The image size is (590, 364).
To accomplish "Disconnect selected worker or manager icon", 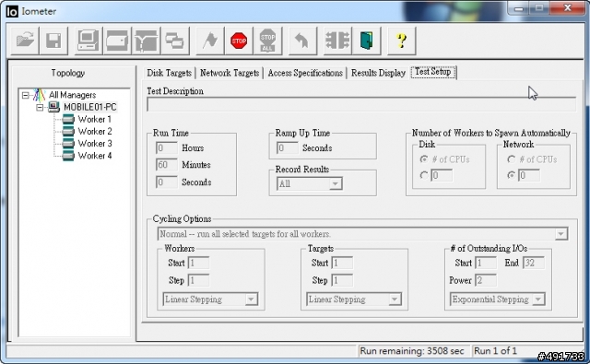I will coord(337,41).
